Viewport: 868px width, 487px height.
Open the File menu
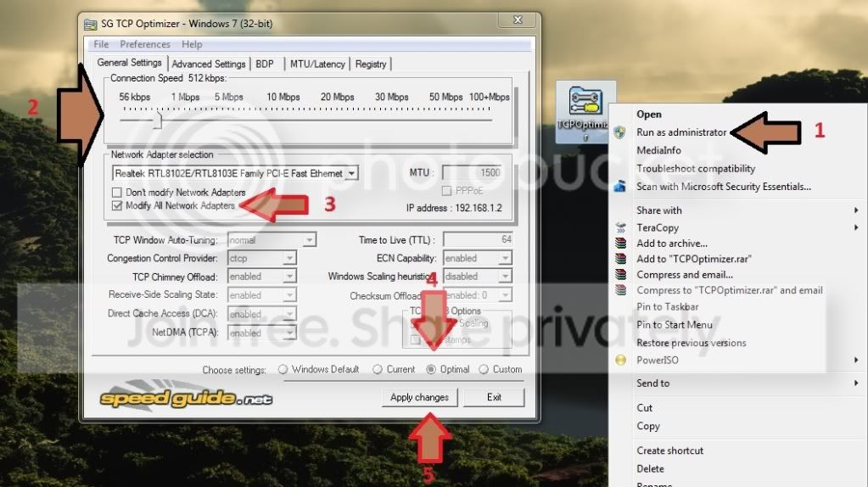tap(101, 44)
